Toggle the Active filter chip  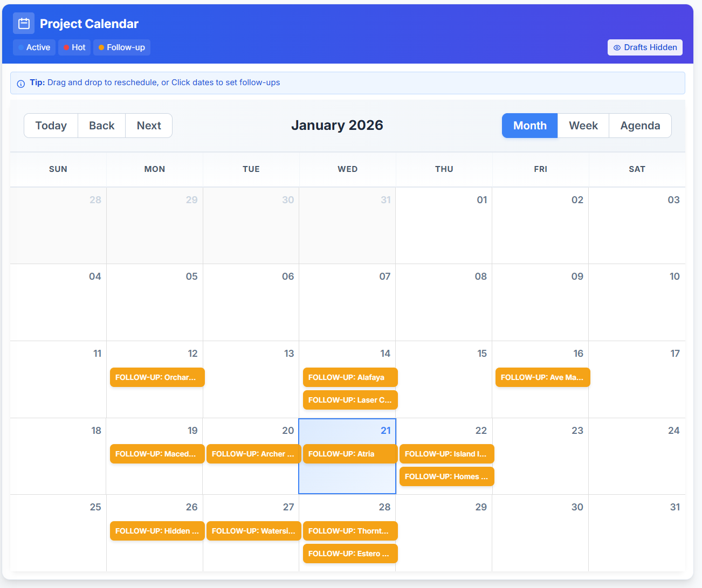tap(34, 47)
